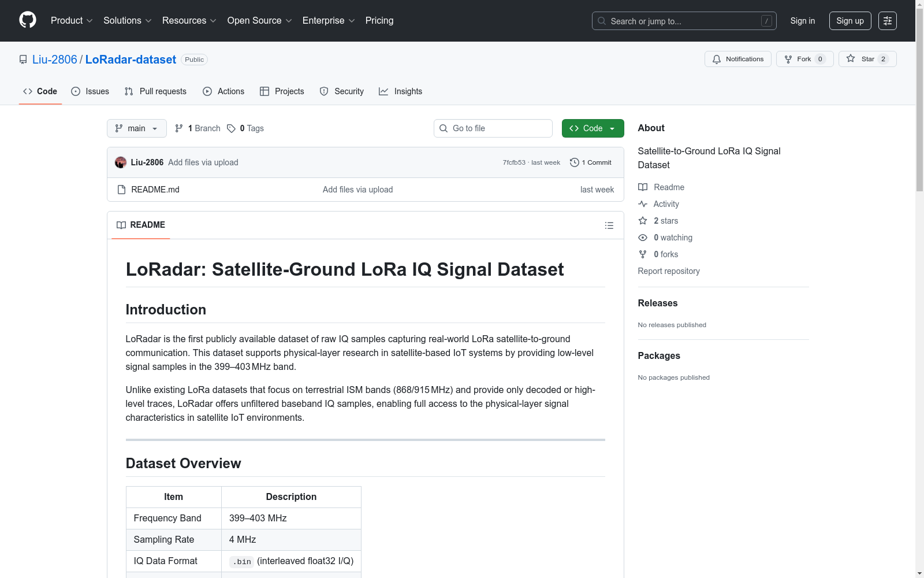Open the main branch selector dropdown
Image resolution: width=924 pixels, height=578 pixels.
137,128
